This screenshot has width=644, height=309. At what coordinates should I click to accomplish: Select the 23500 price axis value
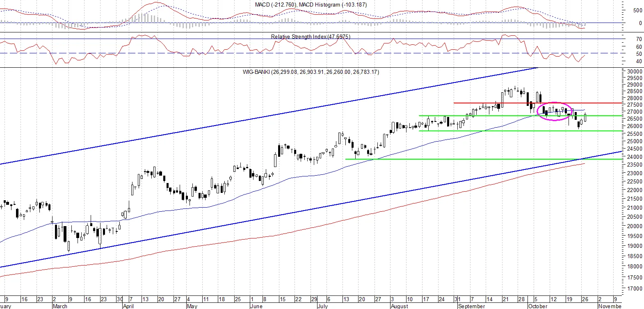click(635, 165)
